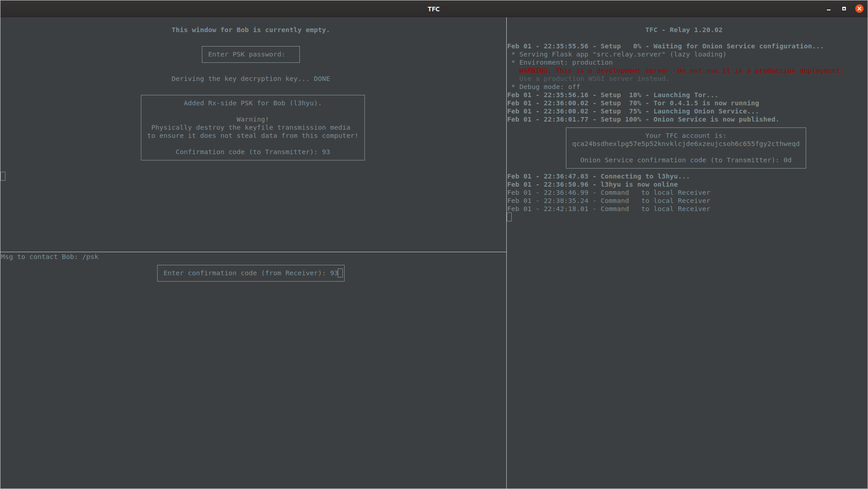Maximize the TFC window
Screen dimensions: 868x489
tap(844, 9)
